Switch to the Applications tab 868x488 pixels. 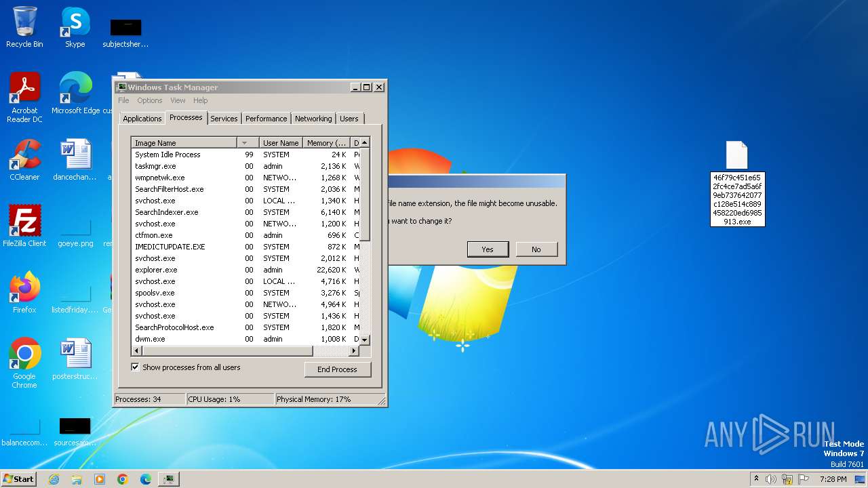[x=142, y=119]
